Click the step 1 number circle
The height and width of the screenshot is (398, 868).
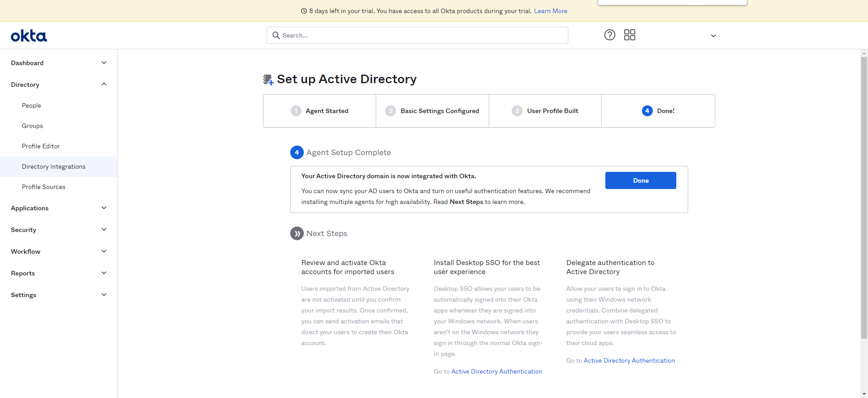(296, 111)
